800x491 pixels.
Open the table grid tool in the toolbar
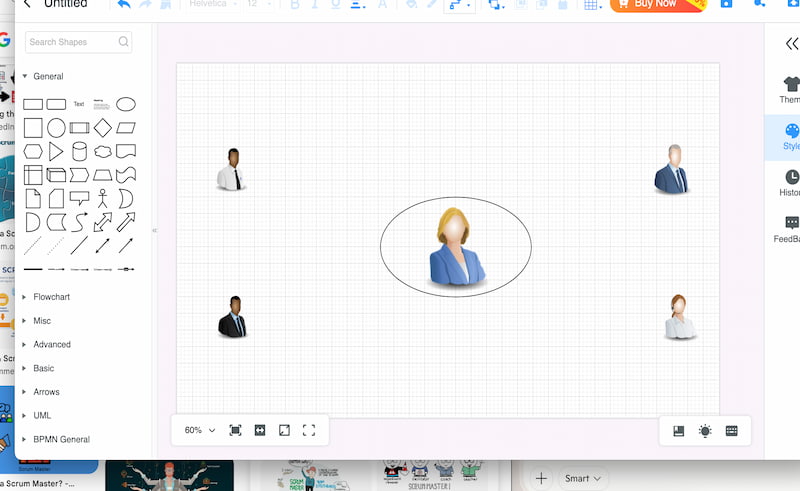tap(593, 5)
